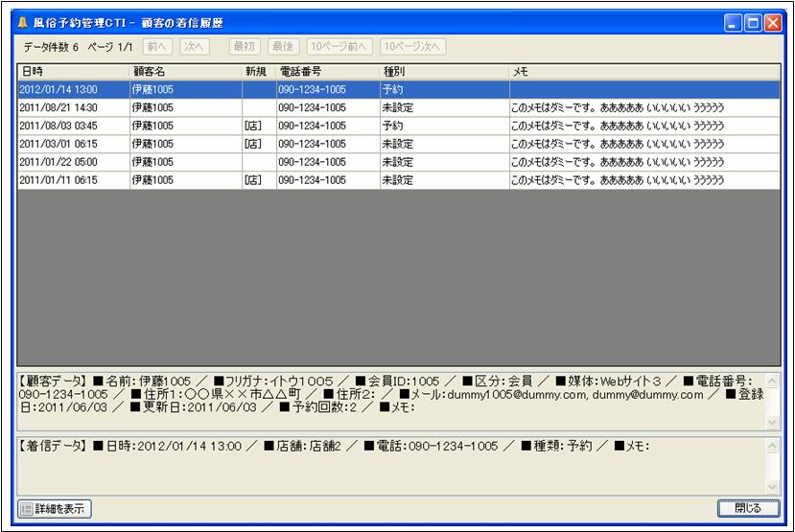Sort by the 顧客名 column header
The width and height of the screenshot is (795, 532).
pos(185,72)
